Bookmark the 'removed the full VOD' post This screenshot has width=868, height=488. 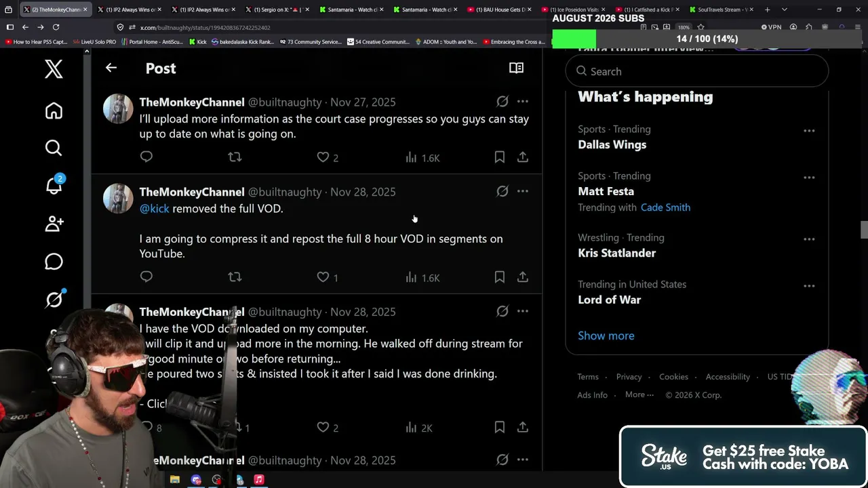(x=500, y=277)
